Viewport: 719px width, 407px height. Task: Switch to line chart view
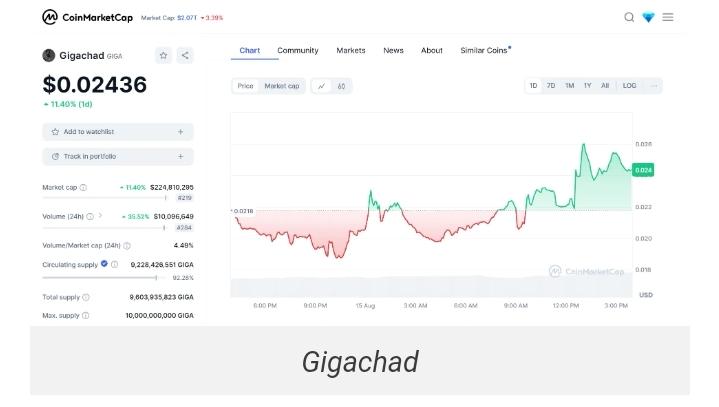(x=322, y=86)
